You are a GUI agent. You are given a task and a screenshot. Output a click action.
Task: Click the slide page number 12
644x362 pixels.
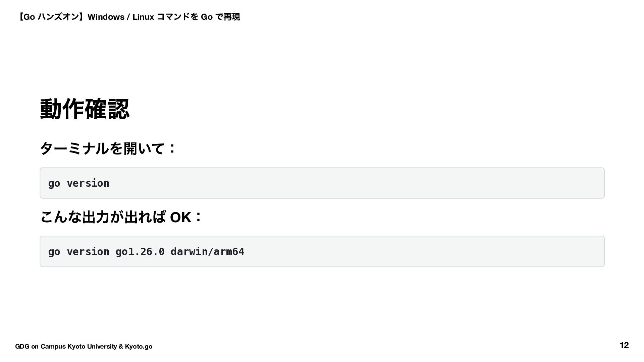[624, 345]
